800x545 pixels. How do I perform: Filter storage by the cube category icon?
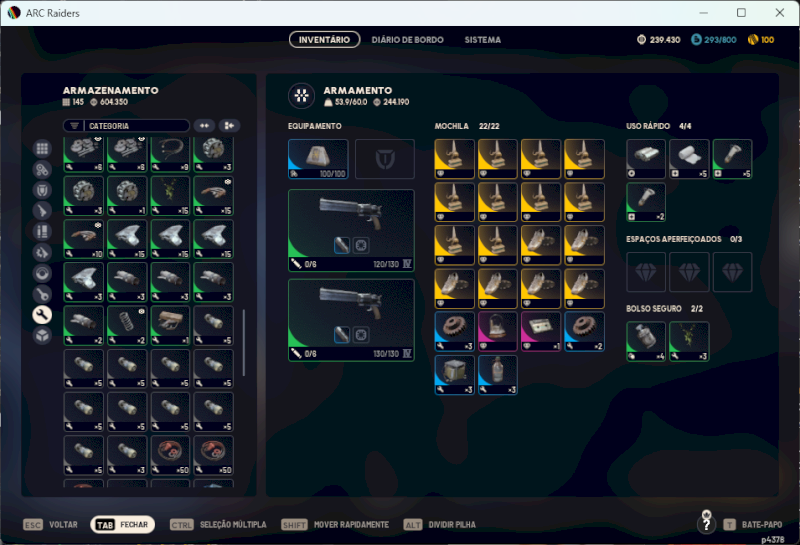click(42, 336)
